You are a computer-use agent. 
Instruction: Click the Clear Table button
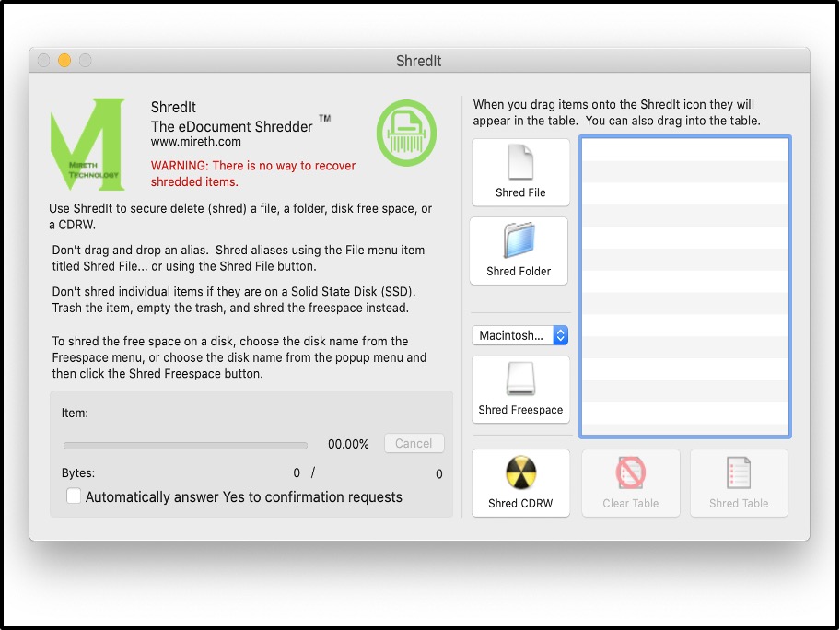coord(631,484)
